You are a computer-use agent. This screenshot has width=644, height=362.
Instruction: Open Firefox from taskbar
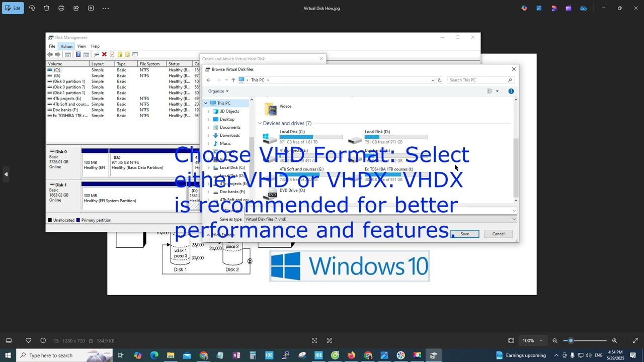point(351,355)
